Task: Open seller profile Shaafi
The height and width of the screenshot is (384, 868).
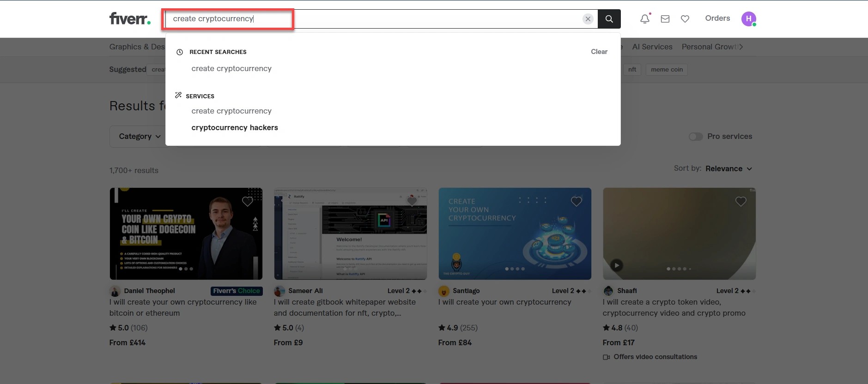Action: [x=627, y=291]
